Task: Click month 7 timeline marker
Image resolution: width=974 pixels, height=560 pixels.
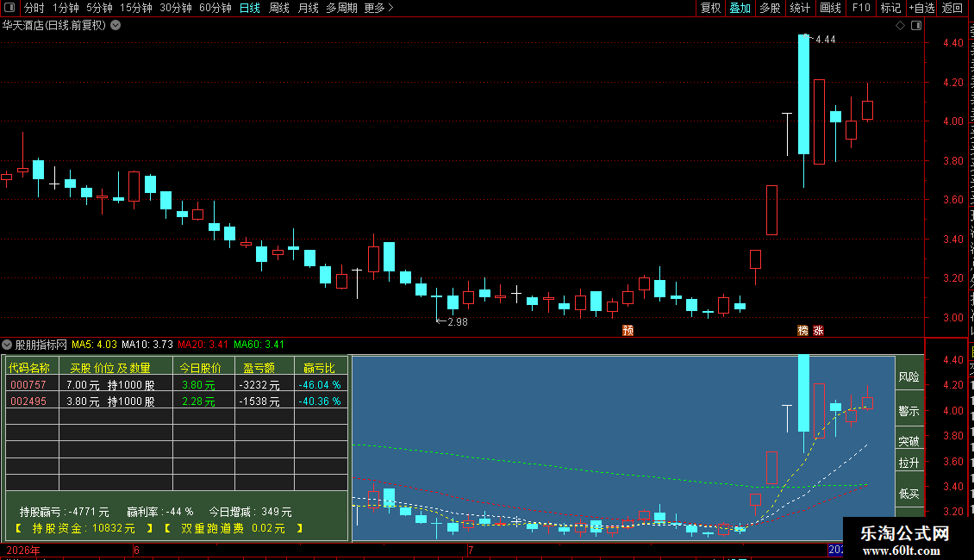Action: pyautogui.click(x=471, y=550)
